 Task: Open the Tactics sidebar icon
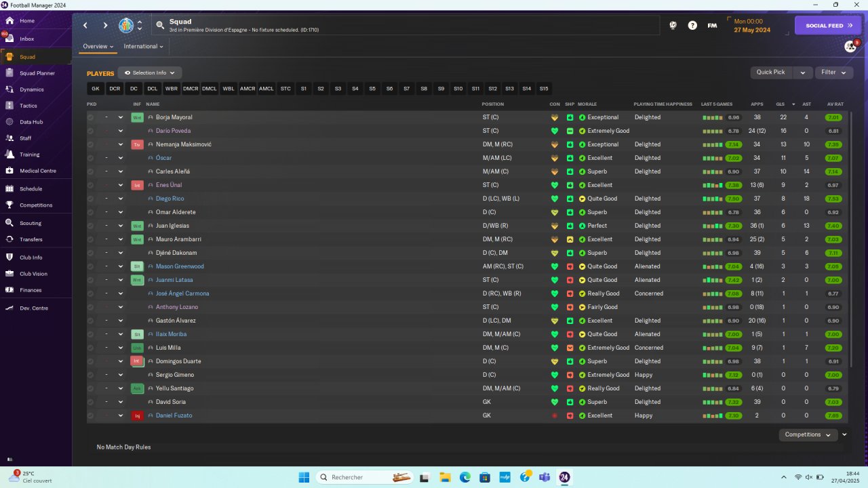(9, 106)
